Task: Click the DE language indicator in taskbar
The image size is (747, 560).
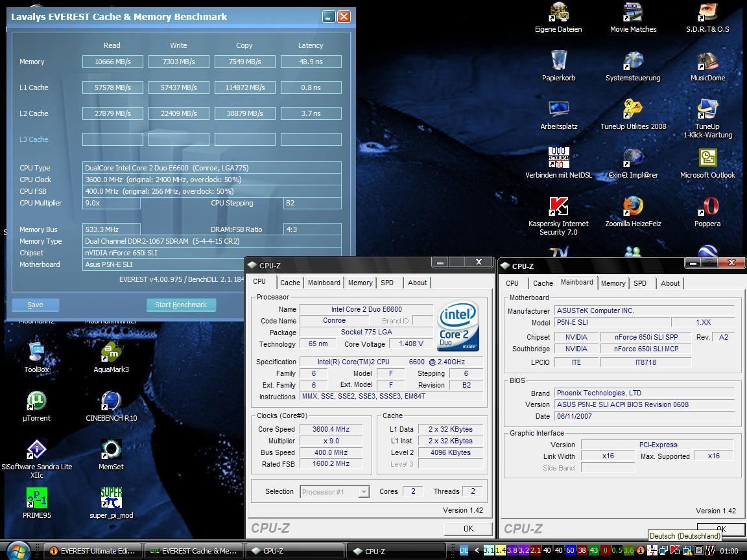Action: coord(464,551)
